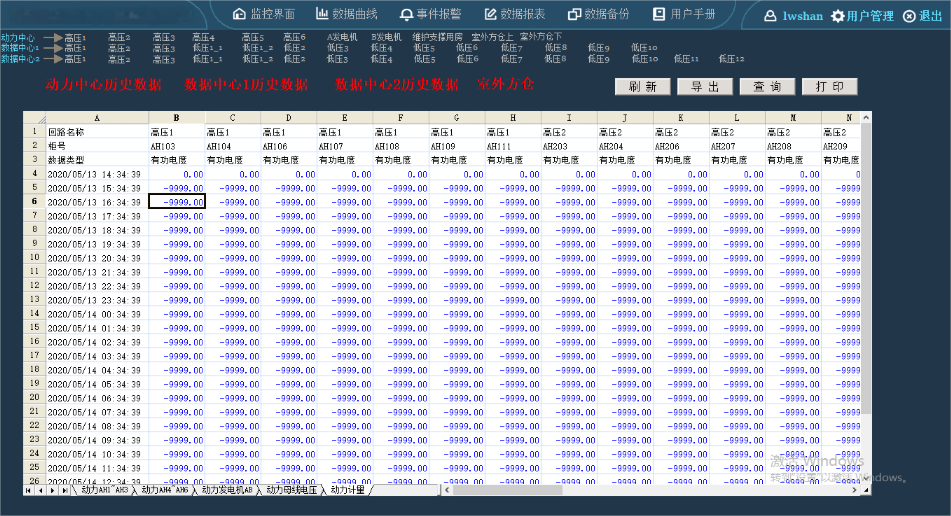Select 低压11 in the 数据中心2 row
The image size is (951, 516).
pyautogui.click(x=687, y=59)
